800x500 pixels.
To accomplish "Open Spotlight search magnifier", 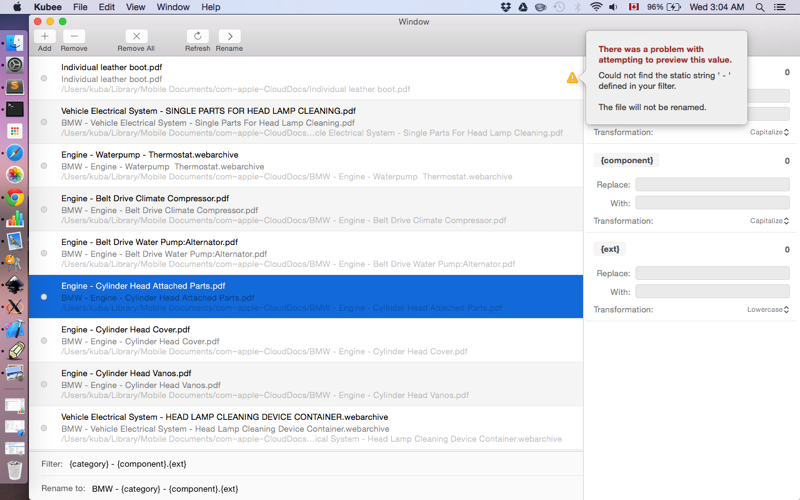I will click(760, 7).
